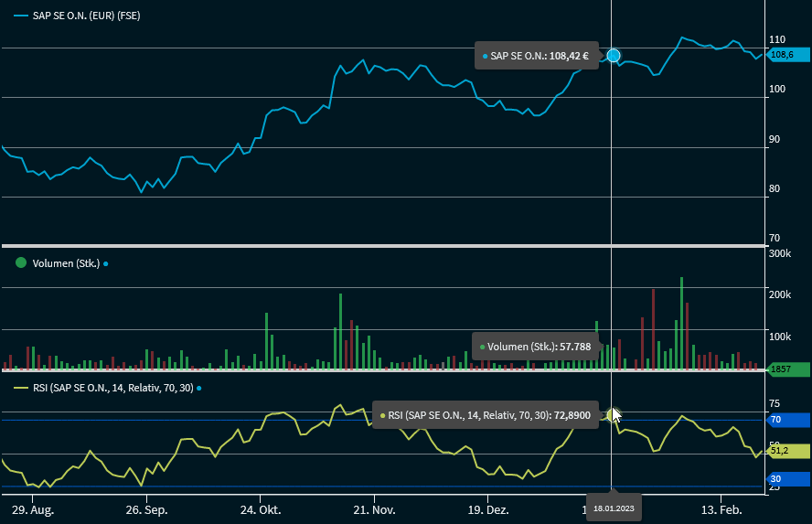Select the 18.01.2023 date marker

pos(613,508)
